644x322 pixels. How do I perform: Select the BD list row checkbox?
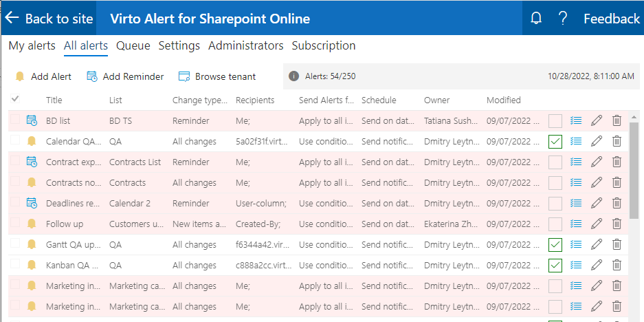point(15,119)
